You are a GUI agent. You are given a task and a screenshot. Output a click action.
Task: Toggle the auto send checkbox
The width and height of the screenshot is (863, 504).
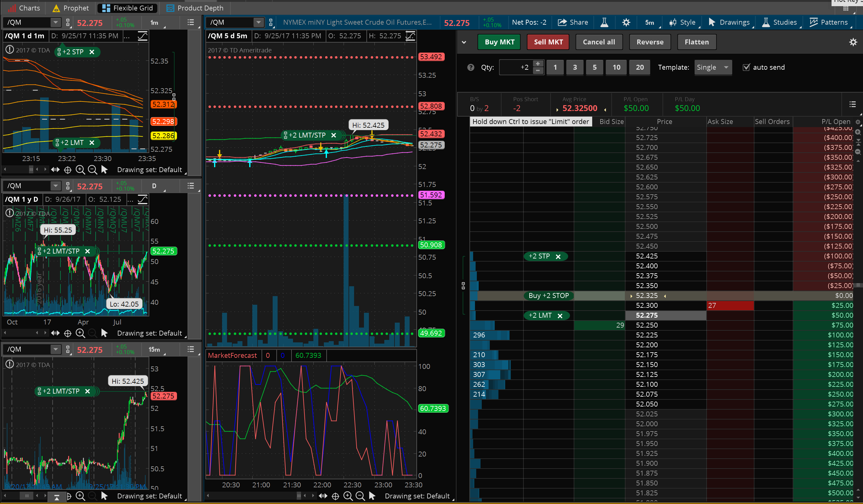click(746, 68)
